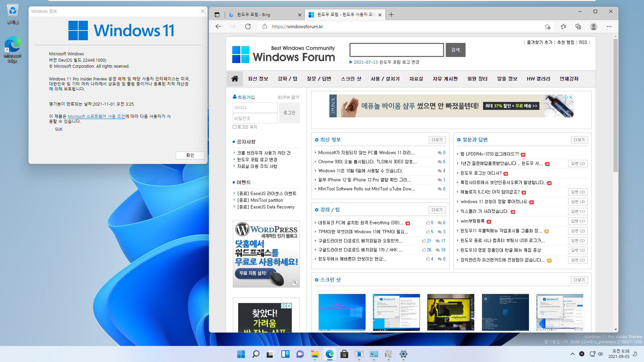
Task: Open a new tab with plus
Action: pos(391,14)
